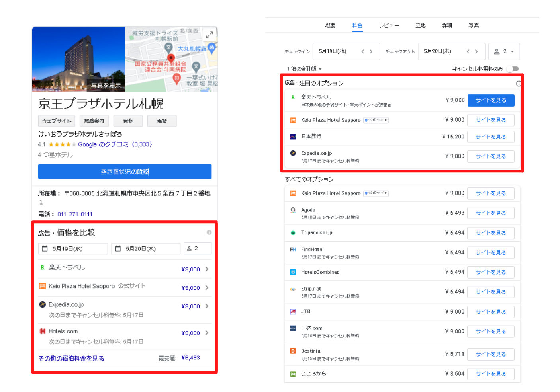The height and width of the screenshot is (392, 560).
Task: Click サイトを見る for 日本旅行 ¥16,200
Action: tap(491, 137)
